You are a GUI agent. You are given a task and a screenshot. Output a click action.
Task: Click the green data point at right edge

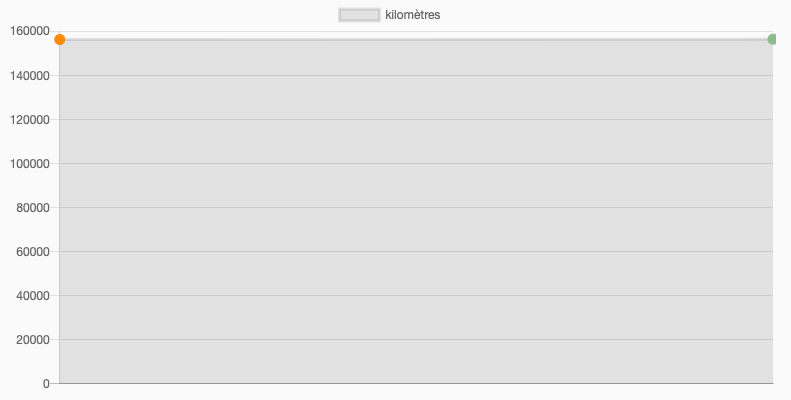(x=772, y=39)
